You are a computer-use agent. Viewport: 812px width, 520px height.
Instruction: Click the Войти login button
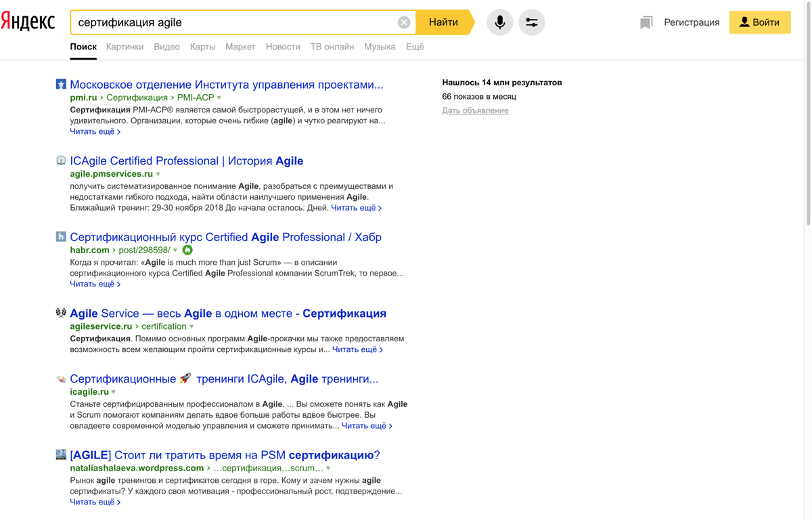pos(759,22)
